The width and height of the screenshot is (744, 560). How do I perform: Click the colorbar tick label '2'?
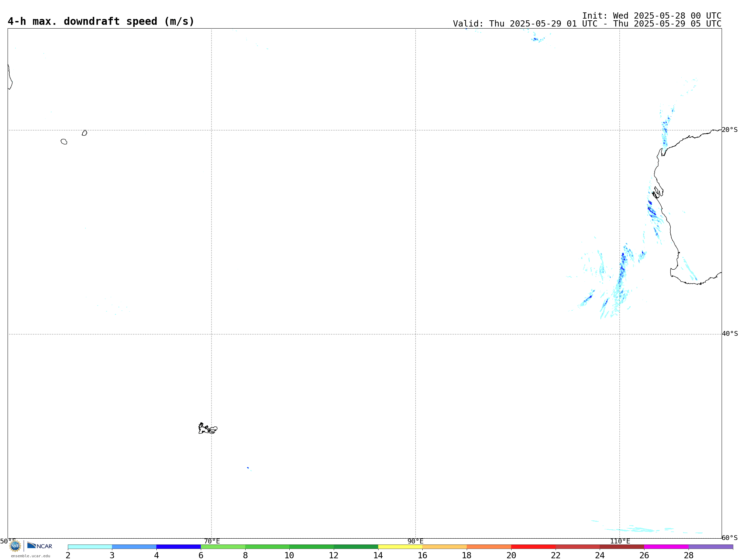coord(68,555)
